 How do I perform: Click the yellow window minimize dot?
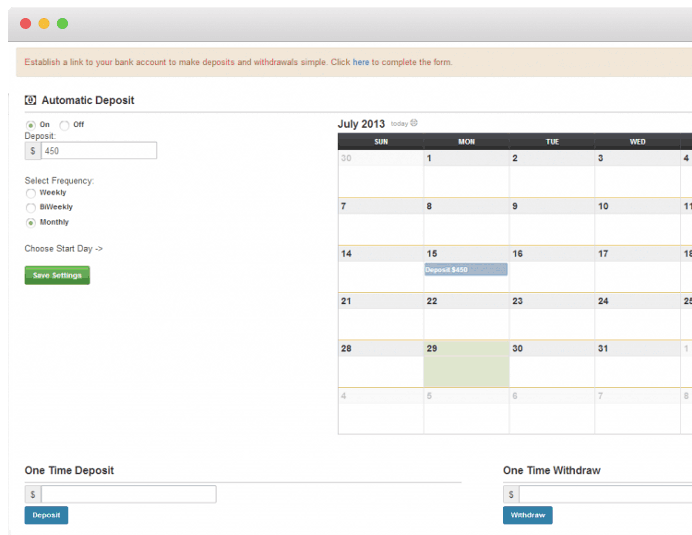(x=44, y=23)
